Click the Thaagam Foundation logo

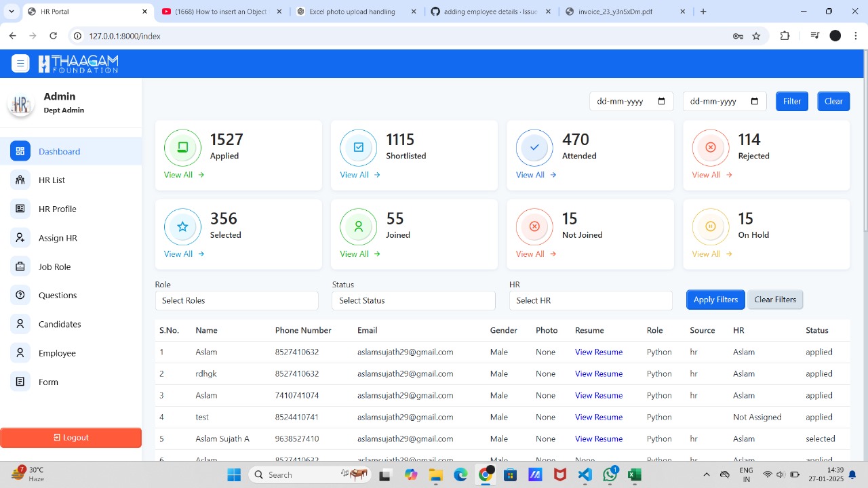78,64
